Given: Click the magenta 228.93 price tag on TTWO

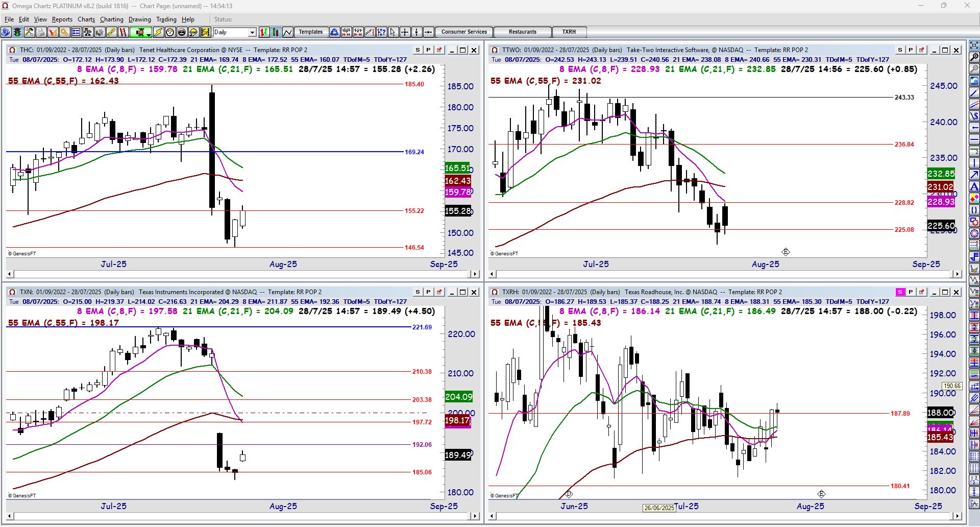Looking at the screenshot, I should click(941, 202).
